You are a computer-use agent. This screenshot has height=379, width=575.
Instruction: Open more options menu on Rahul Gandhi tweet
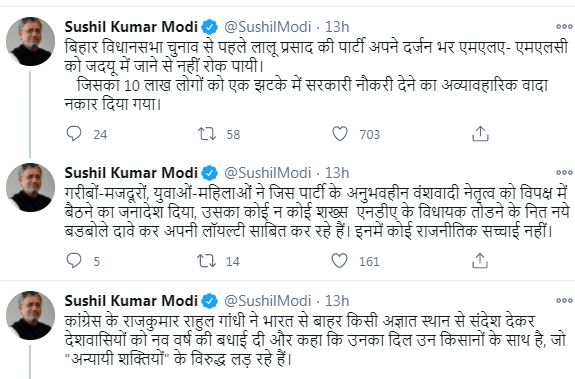coord(564,300)
